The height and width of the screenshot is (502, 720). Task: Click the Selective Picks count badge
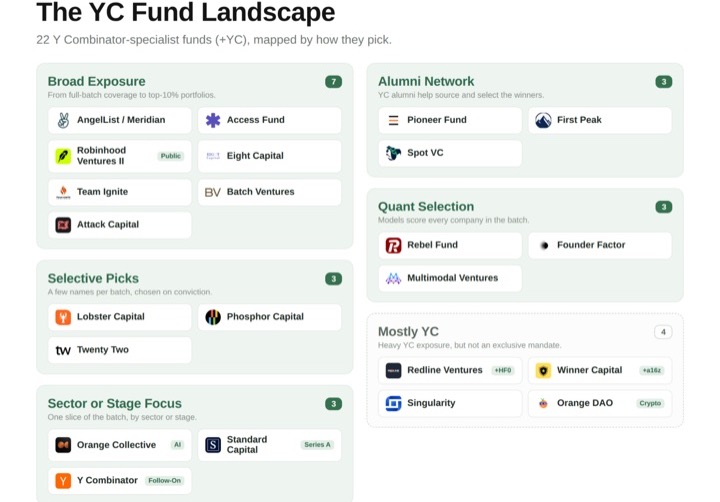[x=333, y=279]
